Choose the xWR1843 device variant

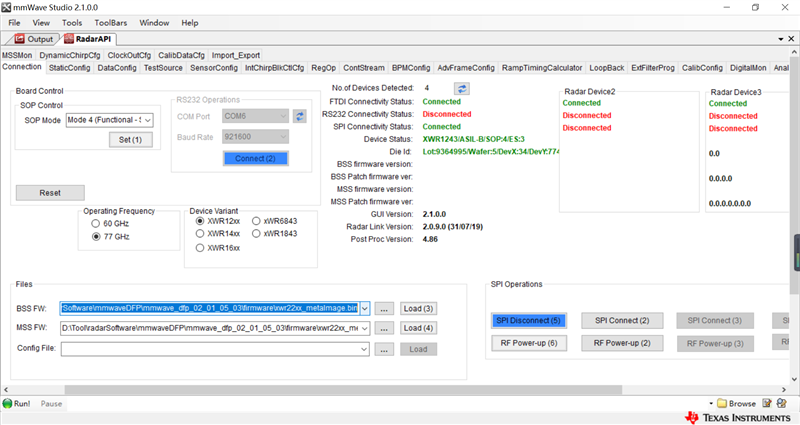(x=256, y=234)
